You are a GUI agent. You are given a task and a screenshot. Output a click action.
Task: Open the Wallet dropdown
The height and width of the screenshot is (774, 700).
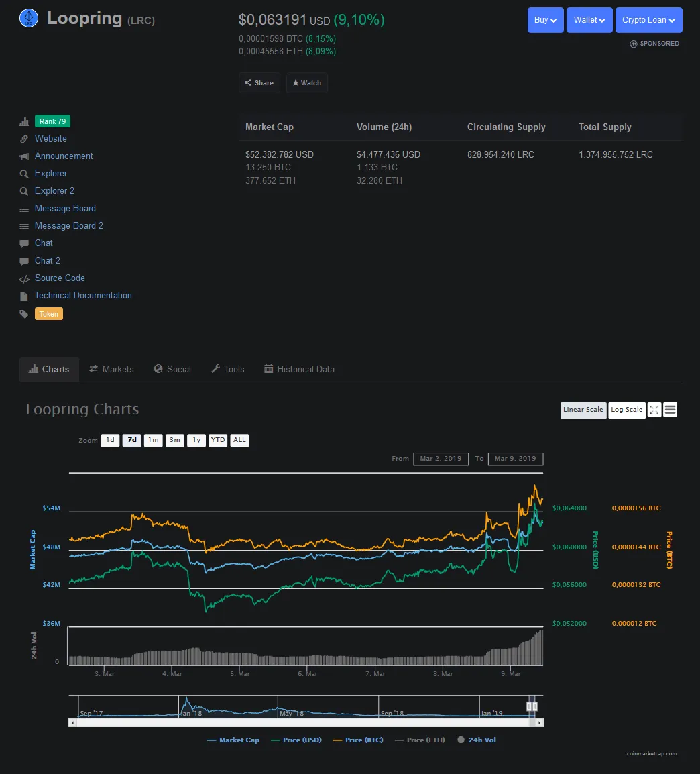click(589, 20)
